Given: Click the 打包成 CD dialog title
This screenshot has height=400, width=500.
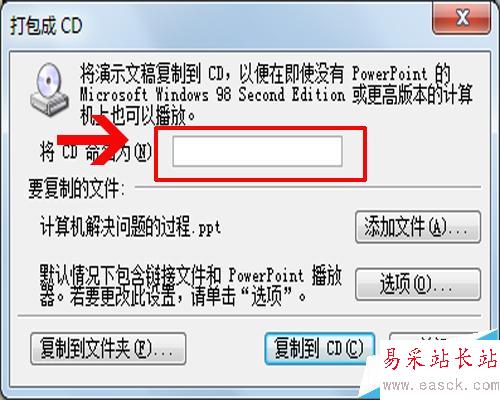Looking at the screenshot, I should pyautogui.click(x=46, y=25).
